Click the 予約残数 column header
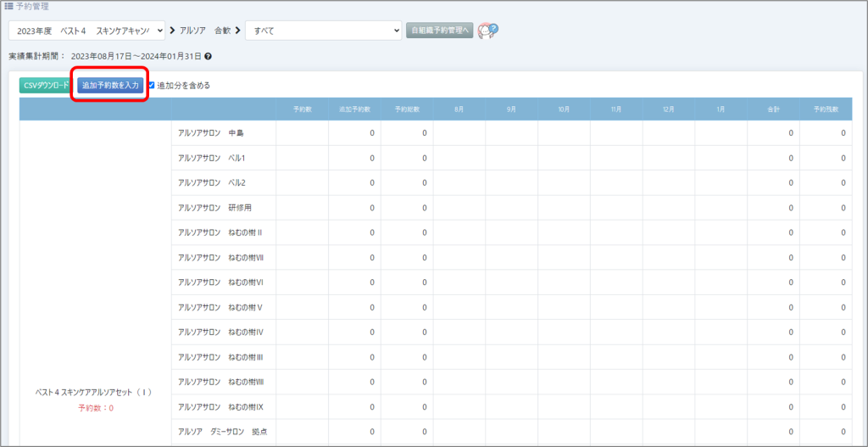 (826, 109)
